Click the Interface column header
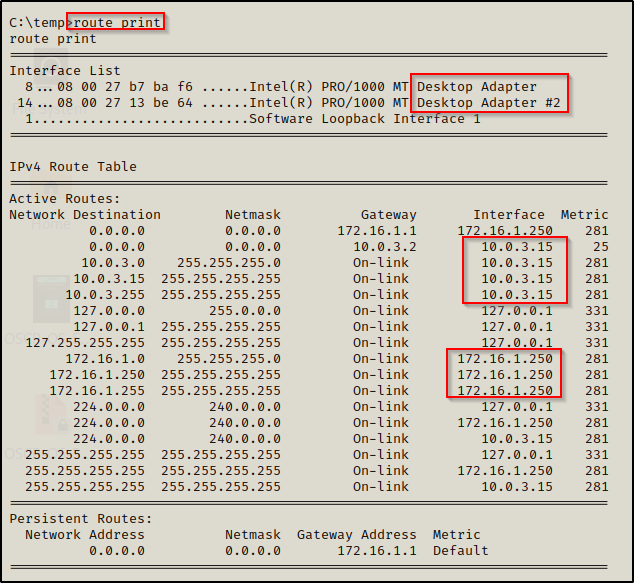 click(x=509, y=215)
